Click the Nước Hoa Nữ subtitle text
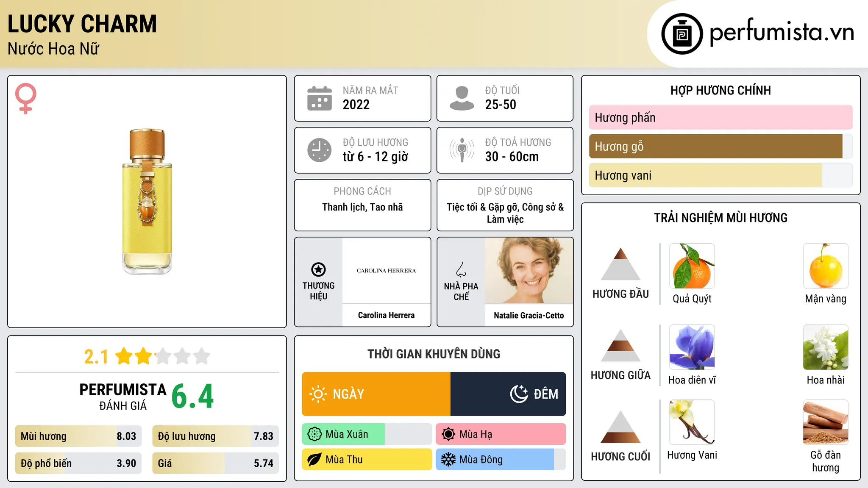This screenshot has width=868, height=488. [x=53, y=49]
